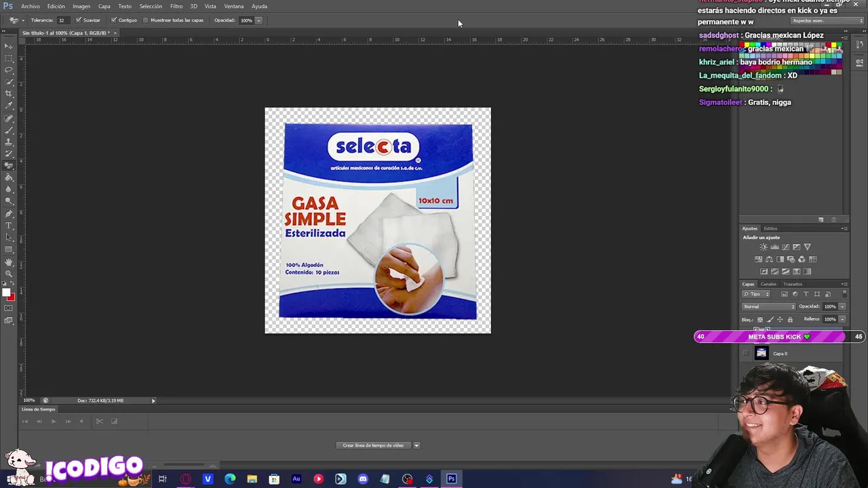Close the Sin título-1 document tab

(115, 33)
